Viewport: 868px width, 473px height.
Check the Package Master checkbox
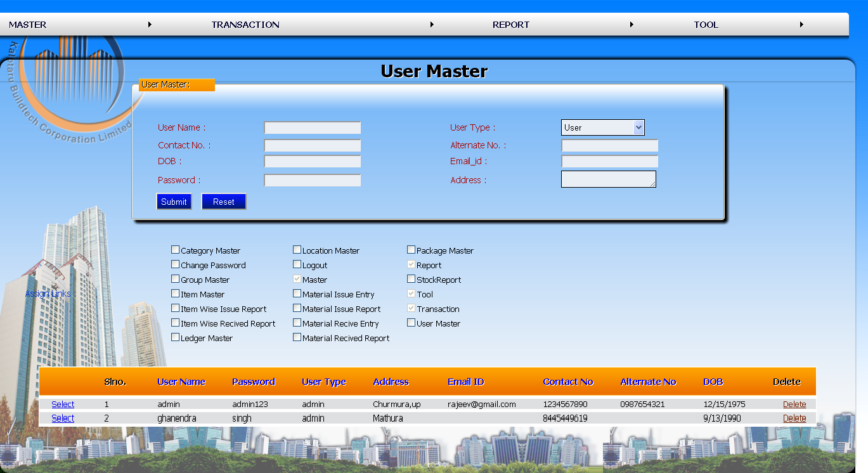[411, 249]
